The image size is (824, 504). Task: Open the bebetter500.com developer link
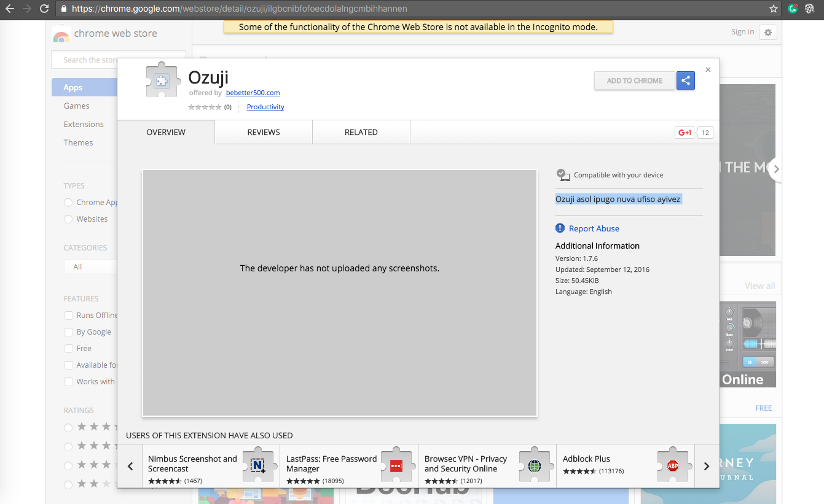(253, 93)
